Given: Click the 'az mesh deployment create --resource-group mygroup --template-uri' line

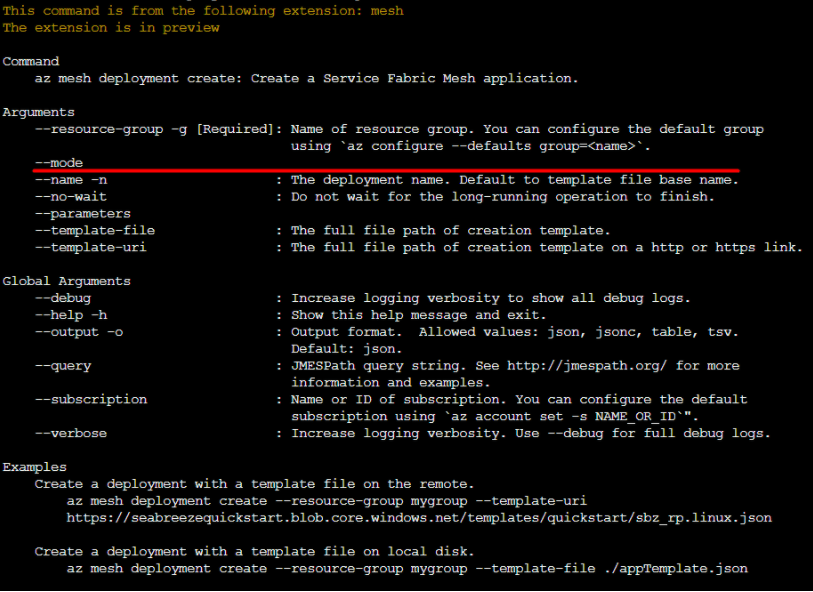Looking at the screenshot, I should [x=327, y=501].
